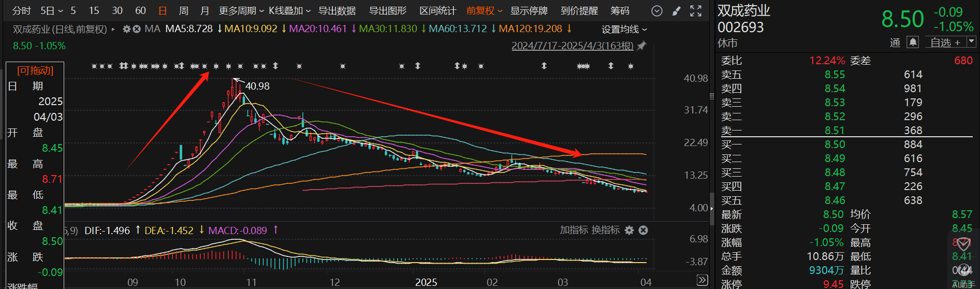The height and width of the screenshot is (289, 980).
Task: Remove the MA indicator with X icon
Action: click(x=137, y=29)
